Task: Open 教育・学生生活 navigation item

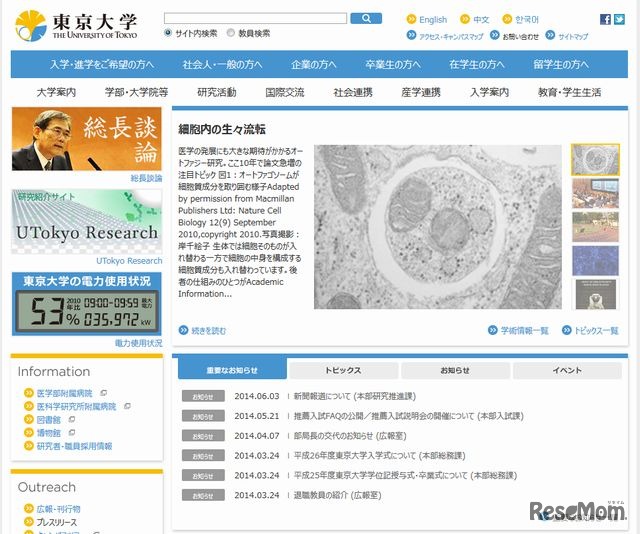Action: coord(569,92)
